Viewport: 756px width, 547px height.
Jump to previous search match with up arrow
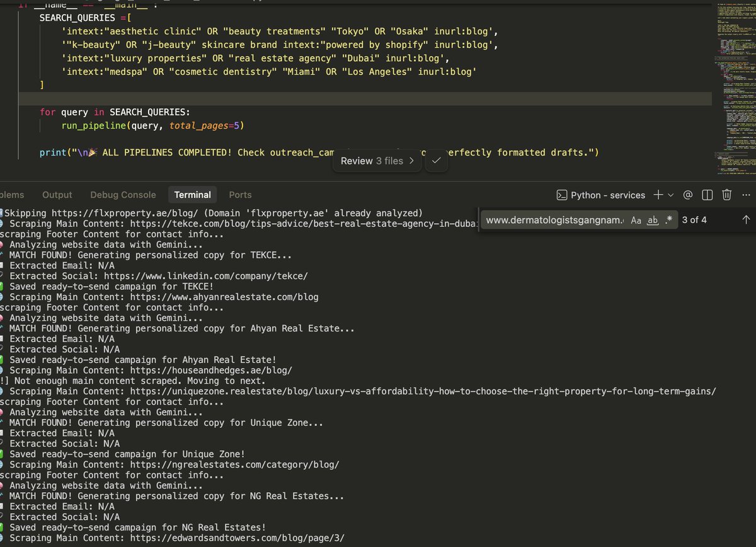pos(745,220)
